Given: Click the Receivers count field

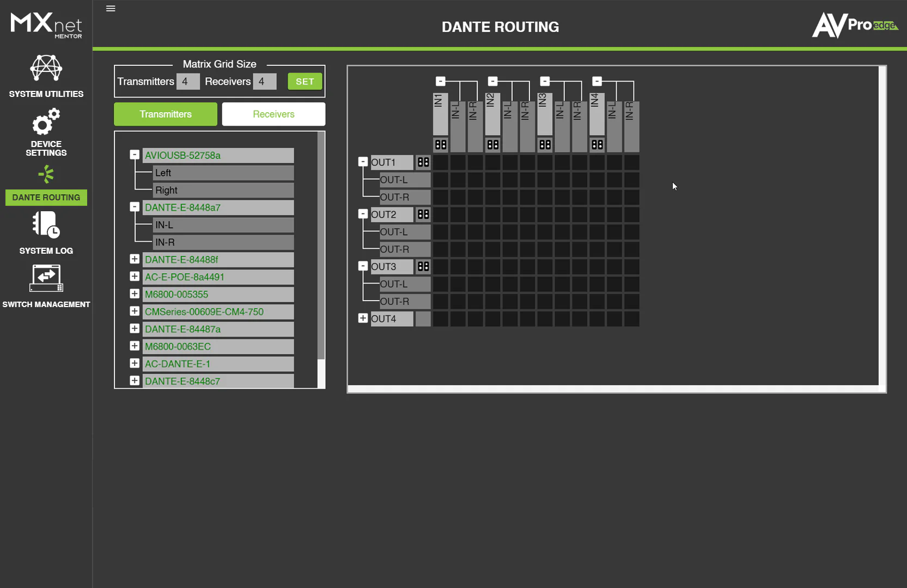Looking at the screenshot, I should click(265, 82).
